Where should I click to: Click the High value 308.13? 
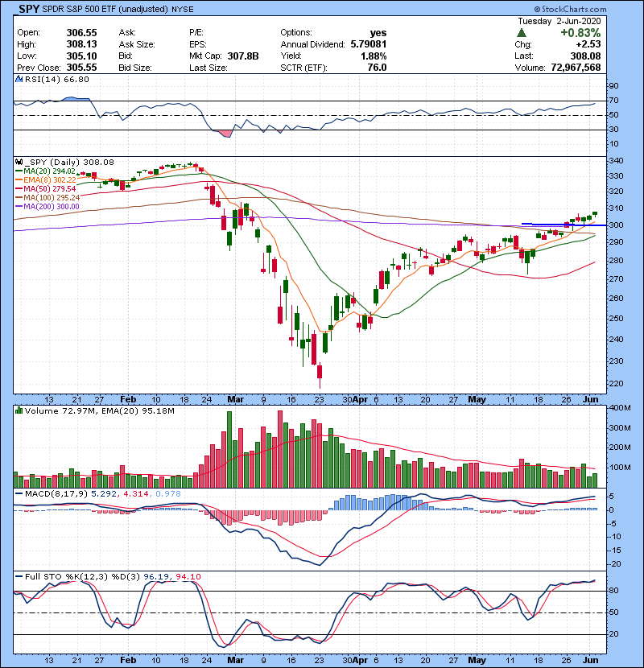coord(81,44)
